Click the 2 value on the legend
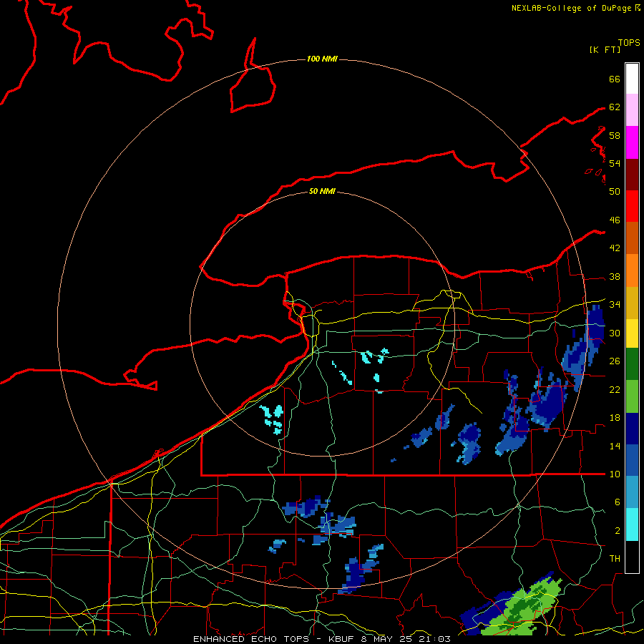 tap(618, 531)
